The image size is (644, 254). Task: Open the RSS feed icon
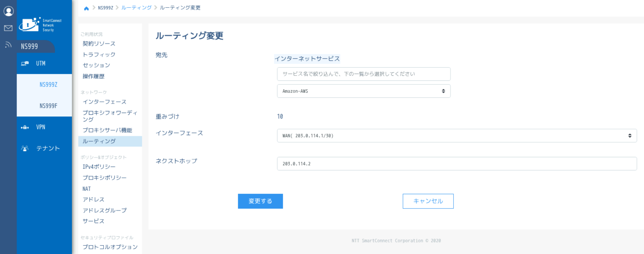pyautogui.click(x=8, y=45)
